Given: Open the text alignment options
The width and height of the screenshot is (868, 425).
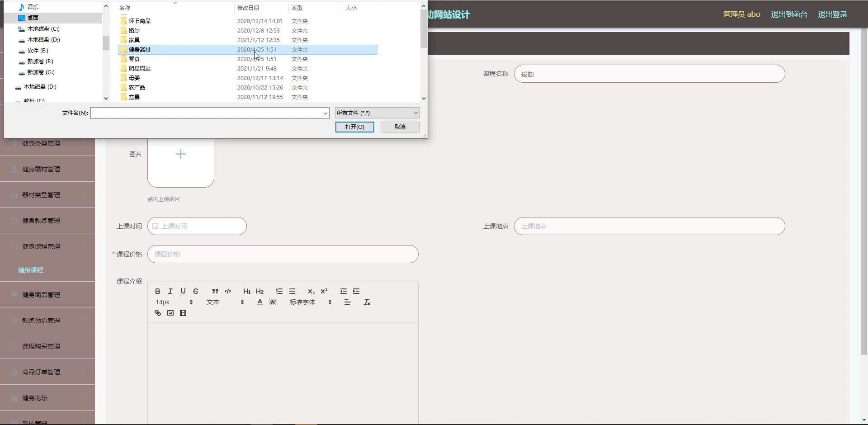Looking at the screenshot, I should [347, 302].
